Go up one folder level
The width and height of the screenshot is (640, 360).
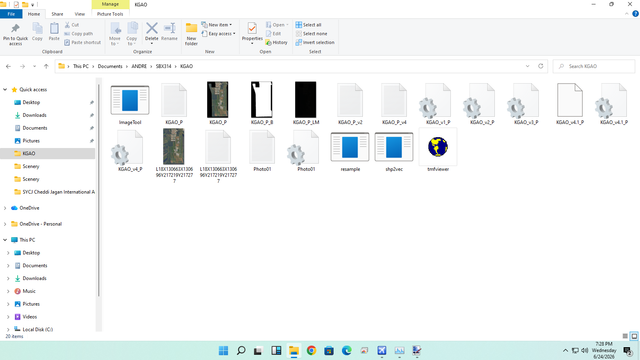click(46, 66)
